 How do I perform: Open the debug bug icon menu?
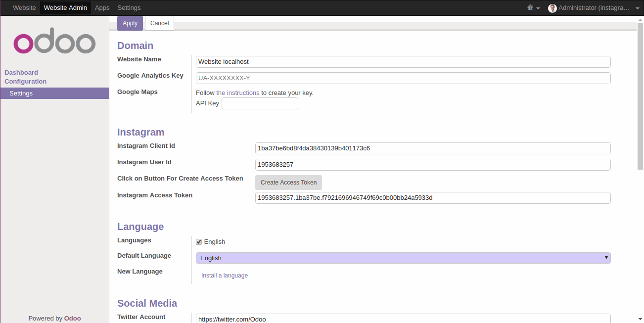[533, 8]
